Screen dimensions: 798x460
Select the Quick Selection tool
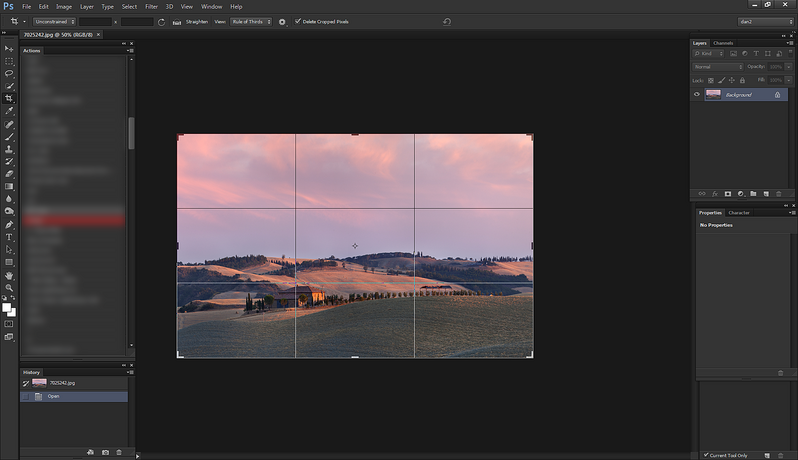click(x=9, y=86)
